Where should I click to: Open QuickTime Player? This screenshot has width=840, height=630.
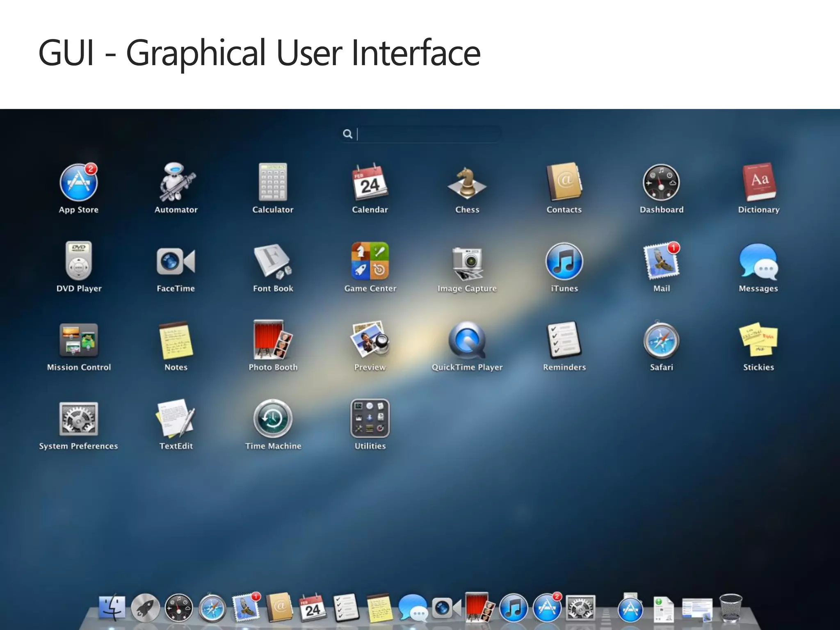coord(467,340)
